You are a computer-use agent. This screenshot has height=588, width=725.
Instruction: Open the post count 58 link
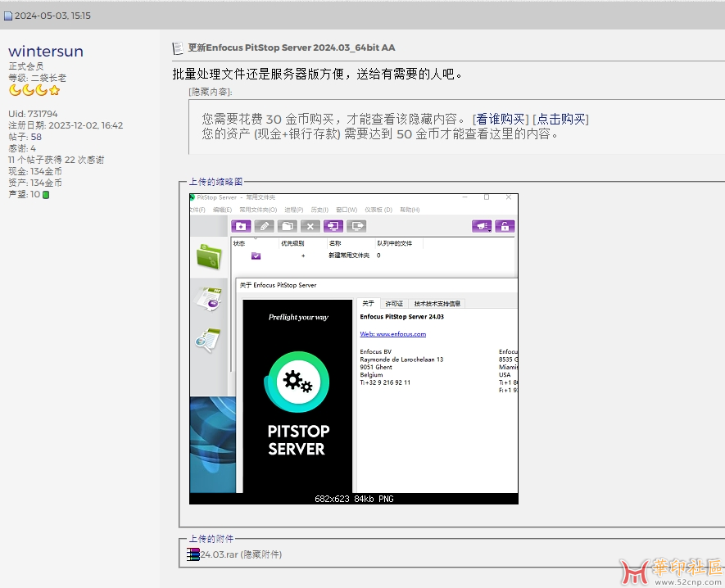click(36, 137)
